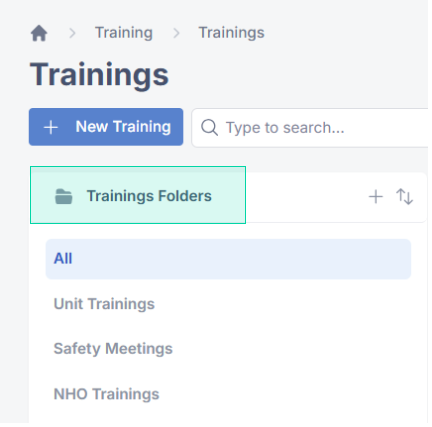This screenshot has width=432, height=427.
Task: Click the Trainings Folders header label
Action: [149, 196]
